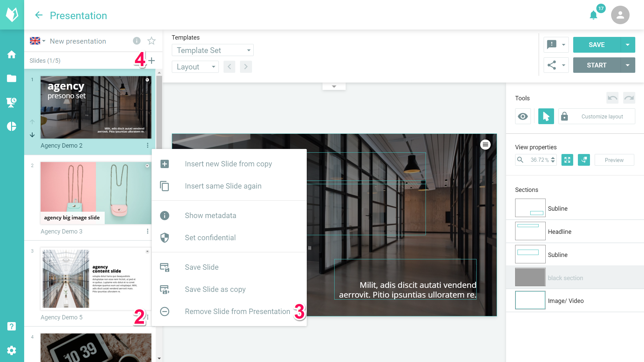Open the presentation info icon
644x362 pixels.
[137, 41]
